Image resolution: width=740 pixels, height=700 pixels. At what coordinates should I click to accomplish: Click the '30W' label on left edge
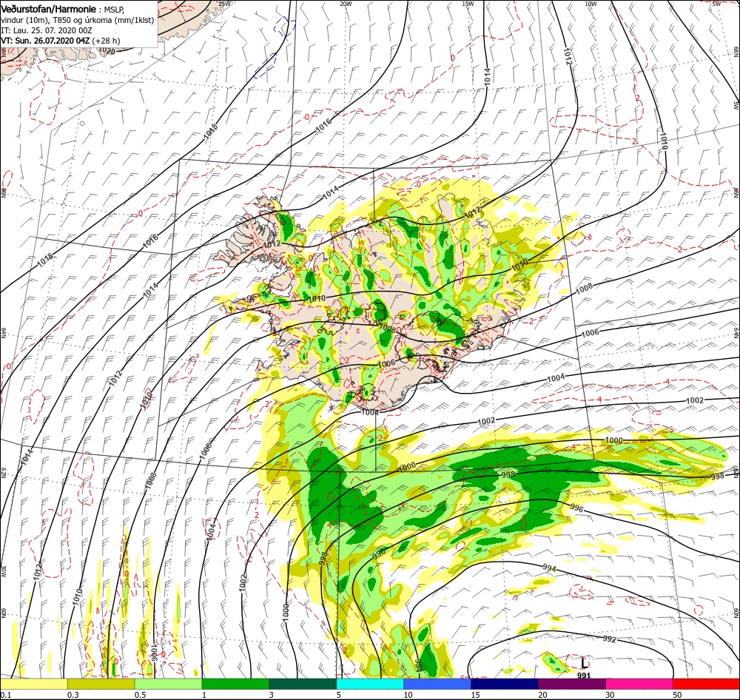pyautogui.click(x=3, y=571)
